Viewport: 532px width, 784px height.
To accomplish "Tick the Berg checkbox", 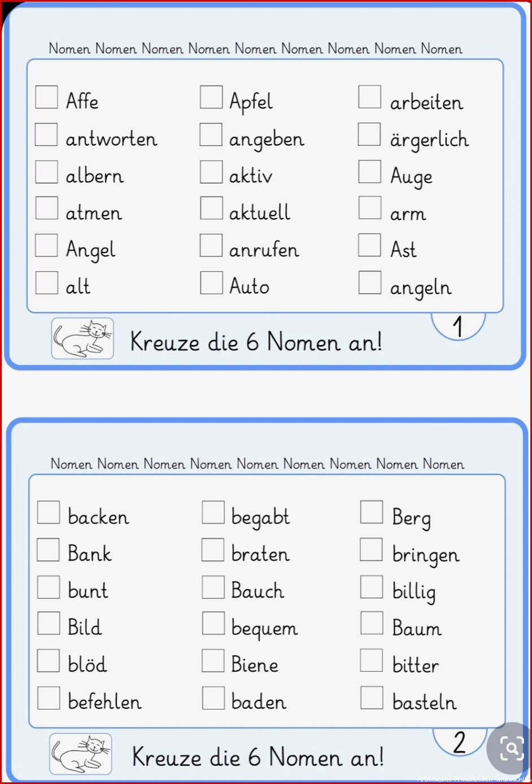I will (372, 512).
